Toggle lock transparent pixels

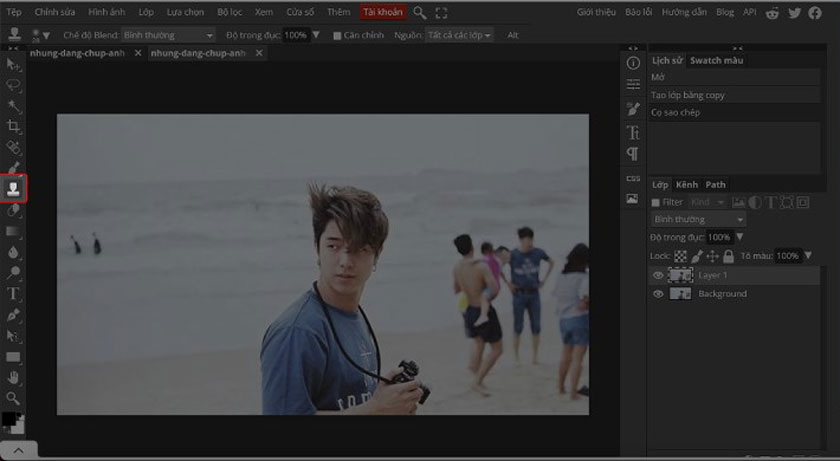(680, 256)
